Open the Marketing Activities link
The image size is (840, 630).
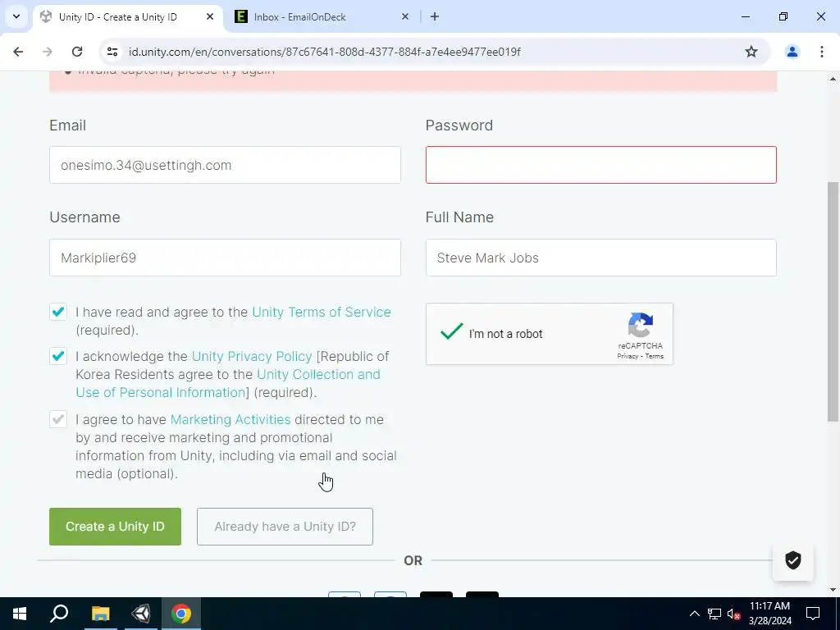point(231,419)
